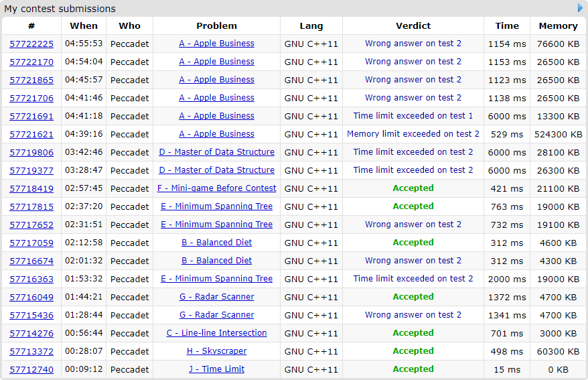This screenshot has height=380, width=588.
Task: Open submission 57718419 link
Action: (31, 188)
